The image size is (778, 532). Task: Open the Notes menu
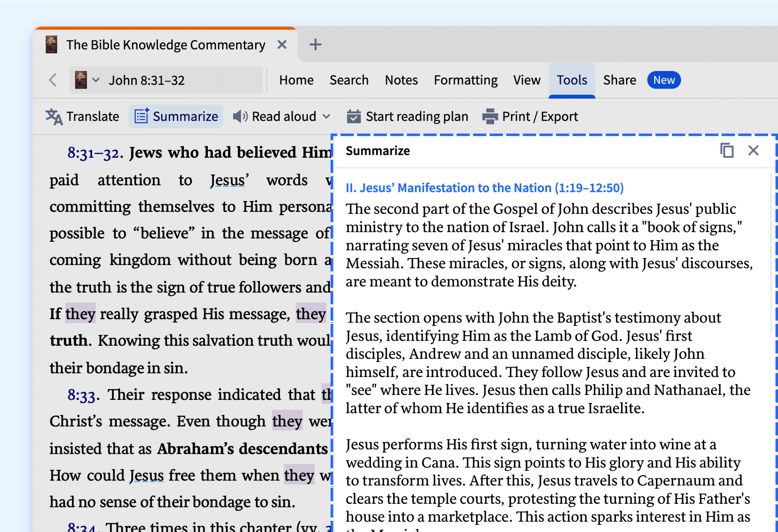[x=401, y=80]
